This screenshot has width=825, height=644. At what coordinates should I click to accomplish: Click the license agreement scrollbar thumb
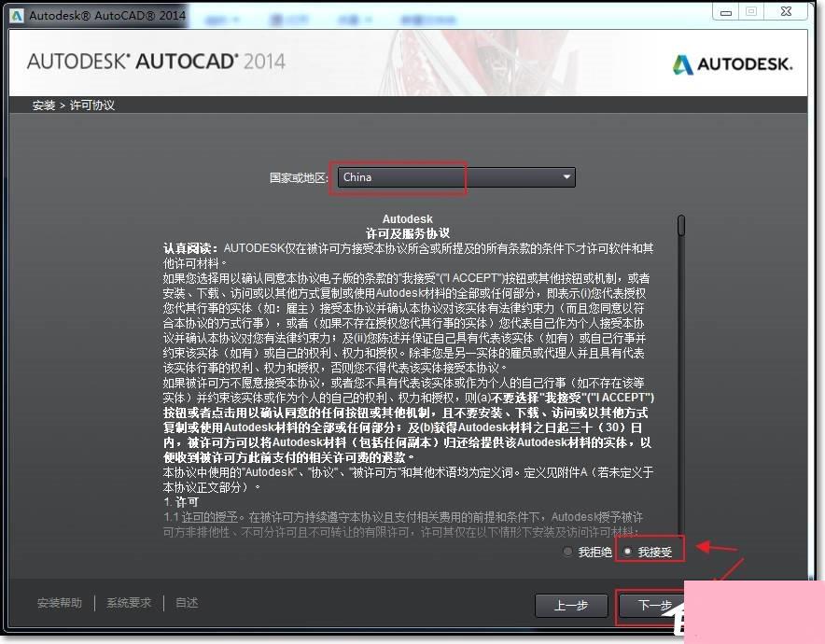click(x=681, y=225)
